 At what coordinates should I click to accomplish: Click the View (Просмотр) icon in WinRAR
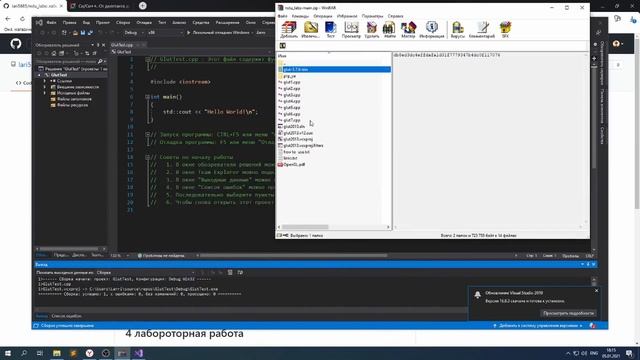point(351,28)
